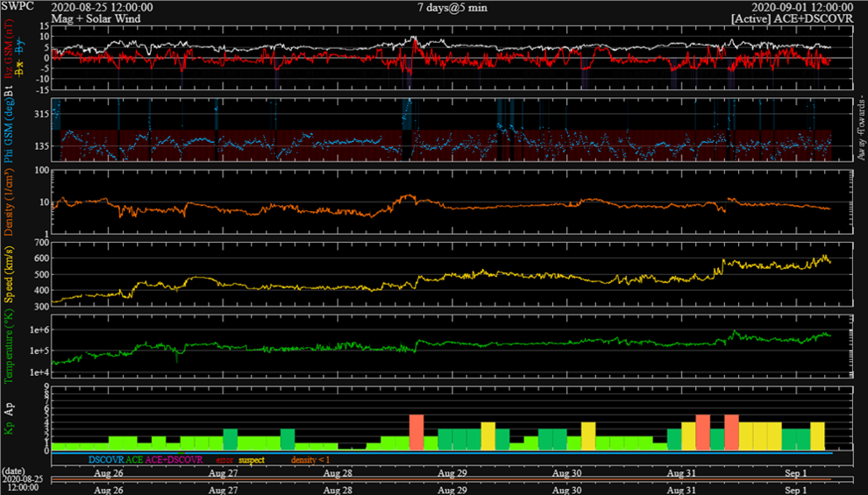Click the '(date)' label above bottom-left timestamp

click(14, 471)
